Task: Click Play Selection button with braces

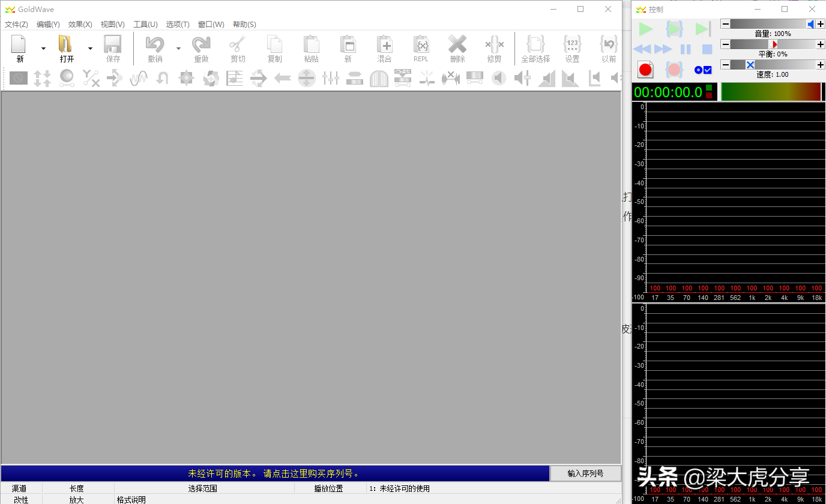Action: click(x=675, y=28)
